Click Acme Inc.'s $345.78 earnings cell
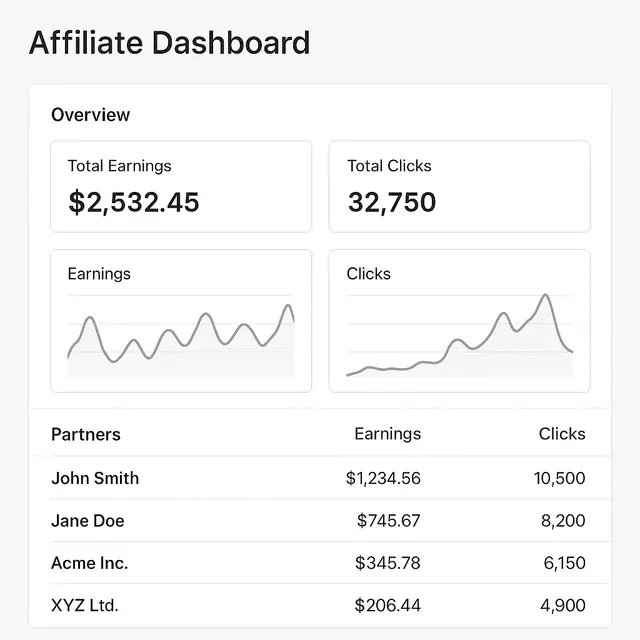 pyautogui.click(x=387, y=563)
